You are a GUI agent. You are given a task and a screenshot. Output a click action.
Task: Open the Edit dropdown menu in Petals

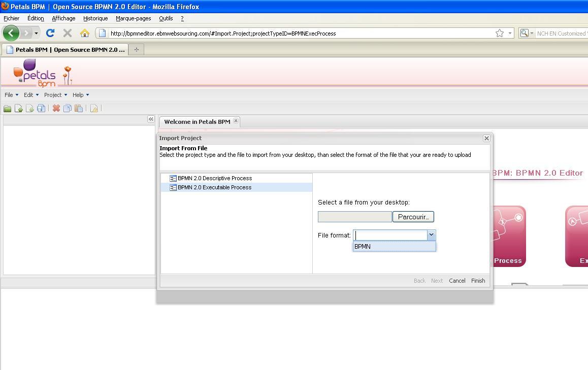tap(31, 95)
